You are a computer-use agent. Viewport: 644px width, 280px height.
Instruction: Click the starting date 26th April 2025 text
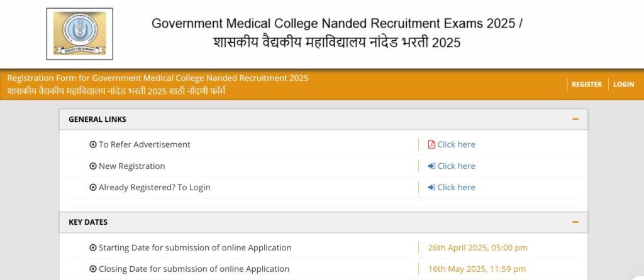[477, 248]
